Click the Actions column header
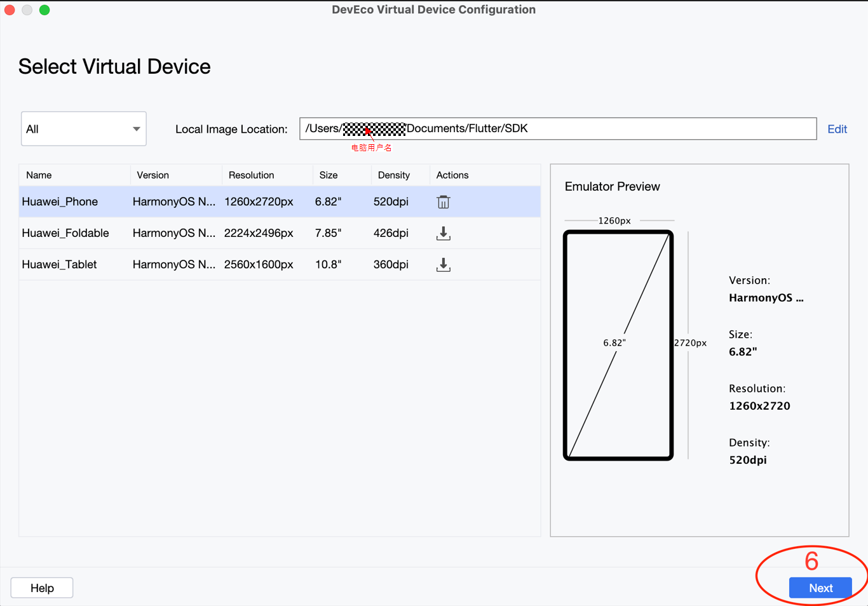This screenshot has height=606, width=868. 452,175
